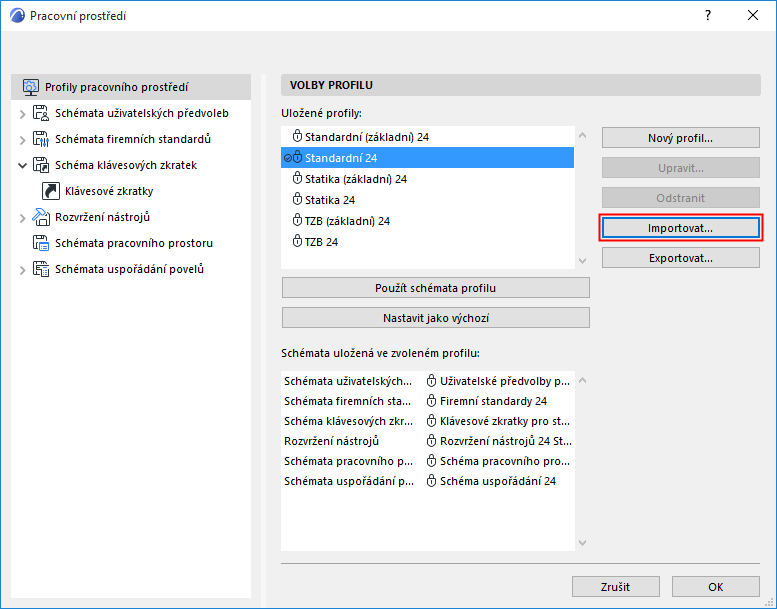Expand Rozvržení nástrojů tree node

click(22, 218)
